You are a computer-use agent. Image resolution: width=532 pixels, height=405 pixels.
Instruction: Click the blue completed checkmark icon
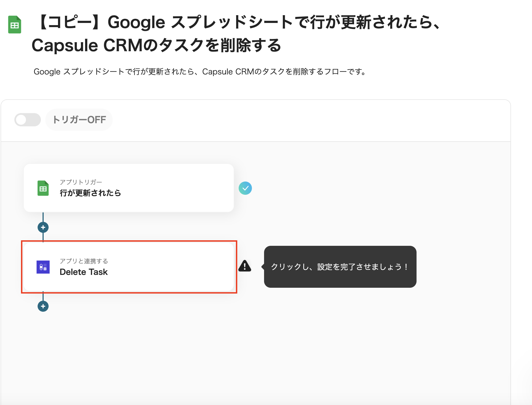click(x=245, y=188)
